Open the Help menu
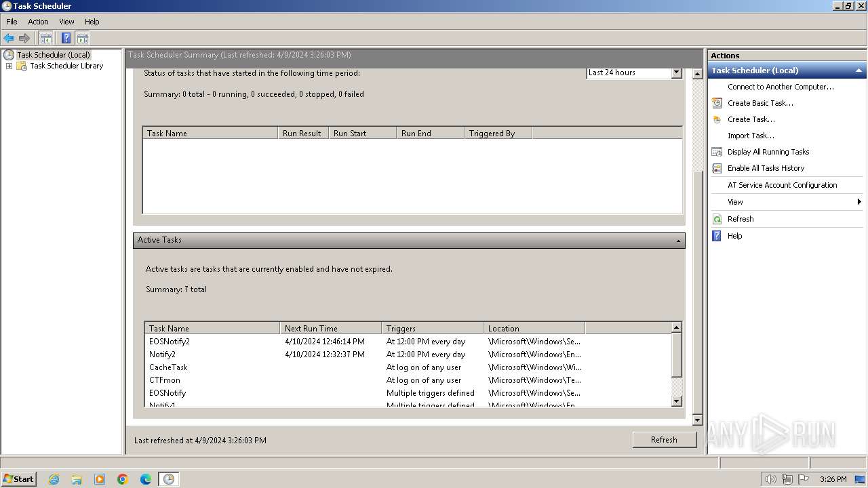The height and width of the screenshot is (488, 868). pos(92,22)
